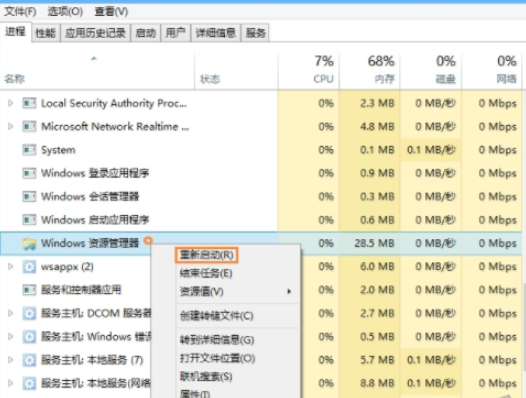Switch to the 用户 tab

pos(175,33)
